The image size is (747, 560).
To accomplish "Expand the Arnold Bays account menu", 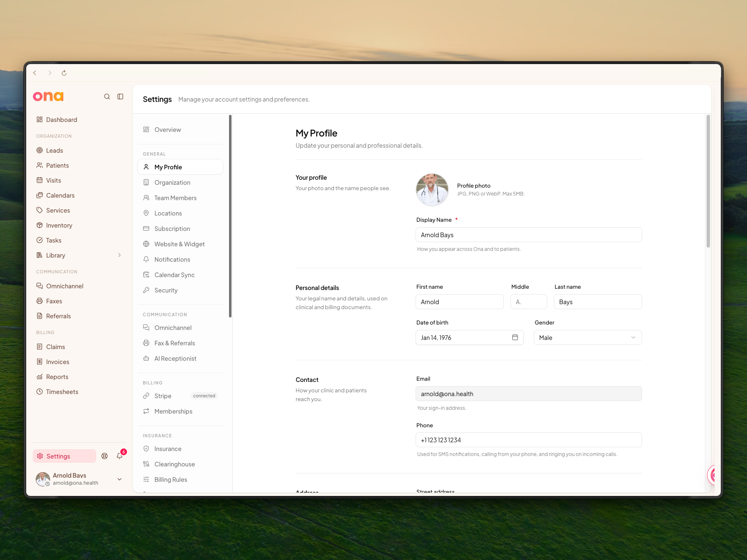I will point(120,479).
